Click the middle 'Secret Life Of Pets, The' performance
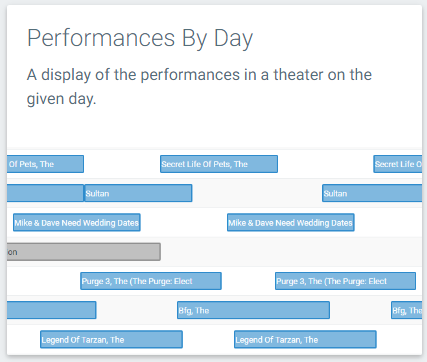Screen dimensions: 427x362 pyautogui.click(x=219, y=164)
